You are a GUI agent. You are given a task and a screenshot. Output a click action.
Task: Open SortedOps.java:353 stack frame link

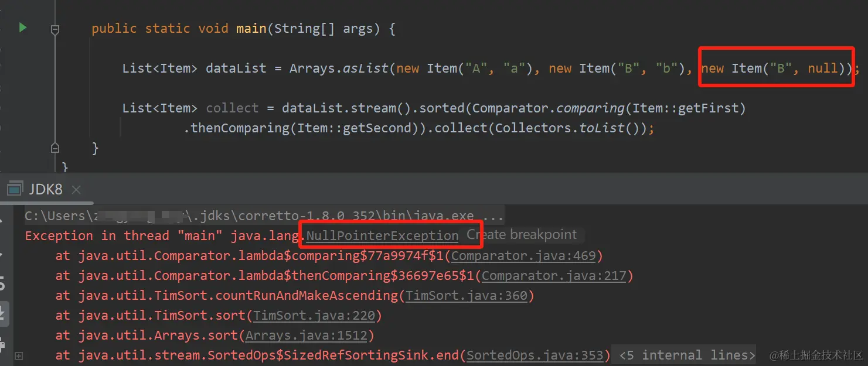[x=535, y=355]
